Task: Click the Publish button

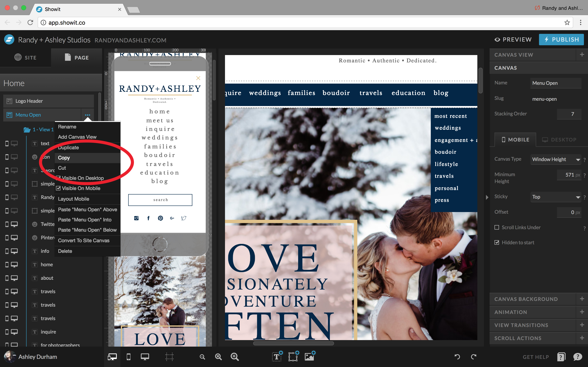Action: 561,39
